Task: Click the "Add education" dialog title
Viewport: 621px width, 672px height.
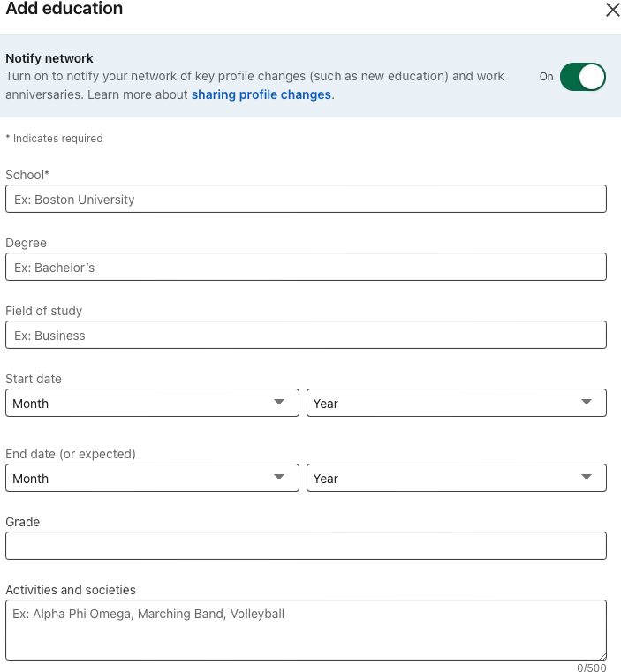Action: pyautogui.click(x=64, y=10)
